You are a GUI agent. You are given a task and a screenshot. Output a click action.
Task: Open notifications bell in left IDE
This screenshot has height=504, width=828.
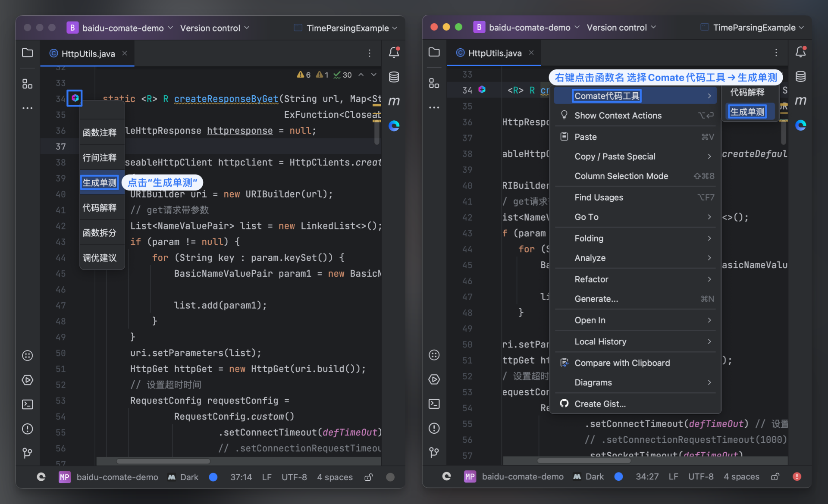click(394, 52)
